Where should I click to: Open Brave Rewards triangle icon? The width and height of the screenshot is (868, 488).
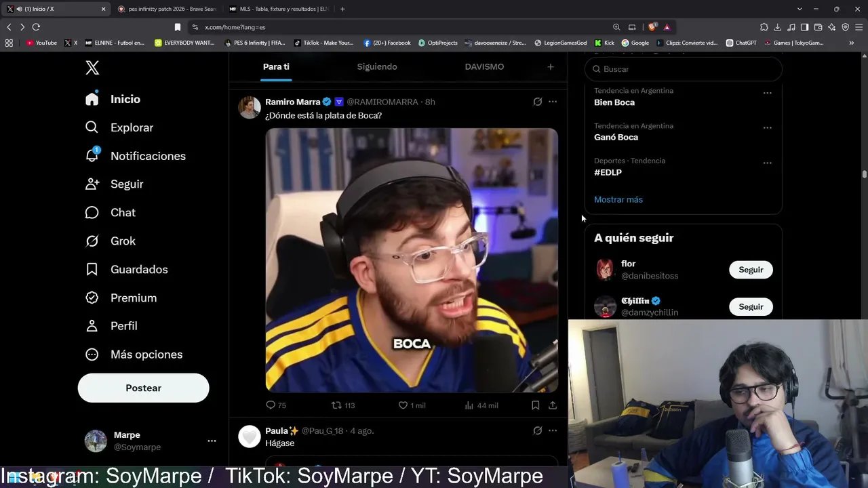click(x=667, y=27)
